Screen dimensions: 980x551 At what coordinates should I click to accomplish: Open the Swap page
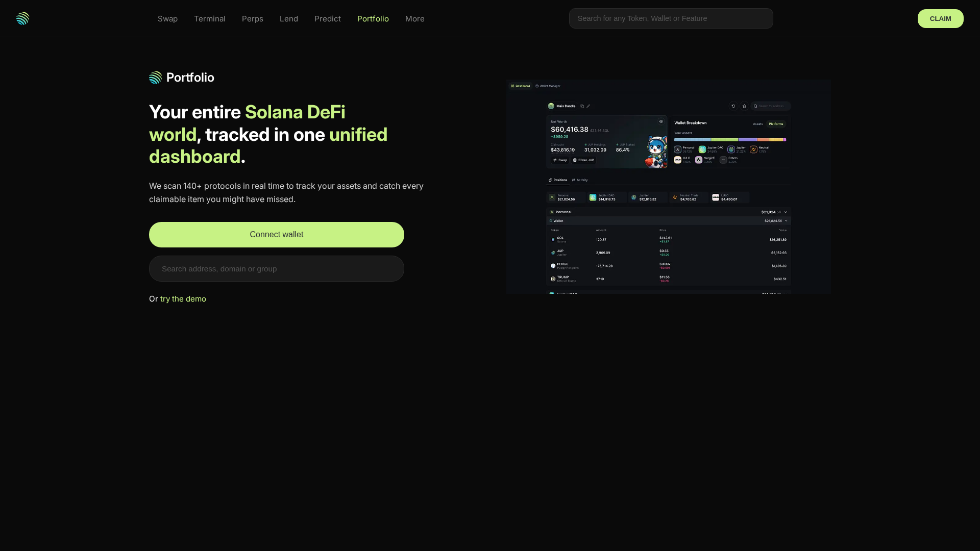click(167, 19)
